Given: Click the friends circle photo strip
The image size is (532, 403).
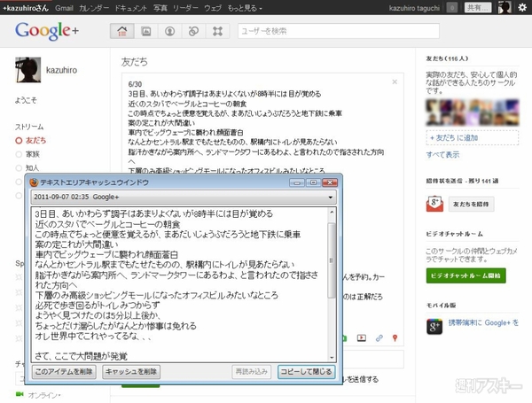Looking at the screenshot, I should (x=473, y=112).
